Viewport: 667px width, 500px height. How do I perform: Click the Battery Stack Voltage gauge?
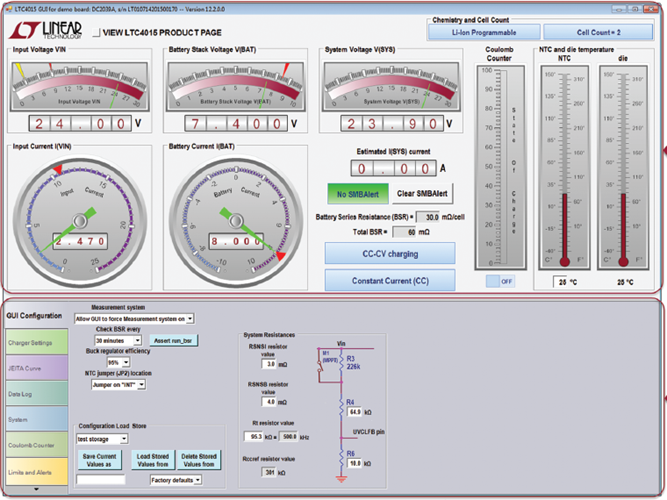tap(236, 87)
